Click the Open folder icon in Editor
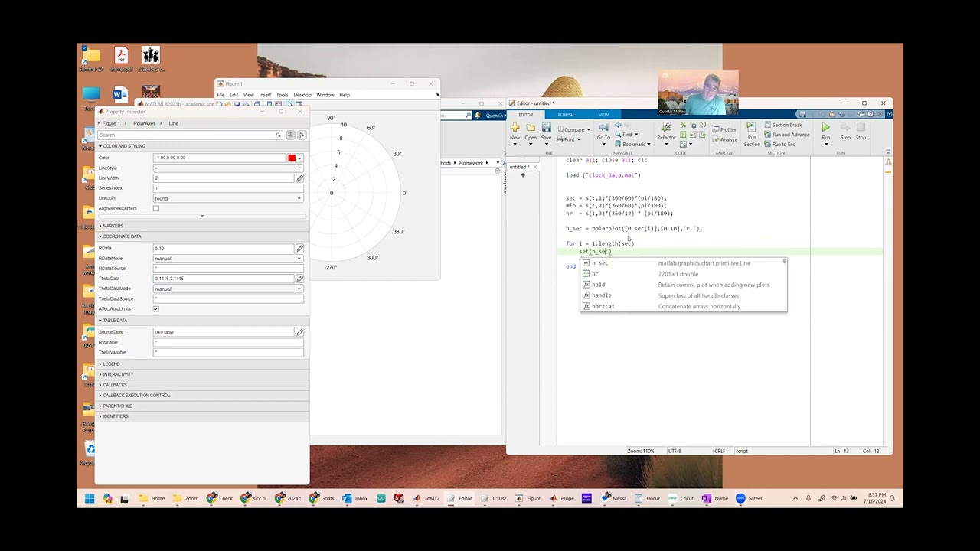This screenshot has width=980, height=551. (x=531, y=128)
